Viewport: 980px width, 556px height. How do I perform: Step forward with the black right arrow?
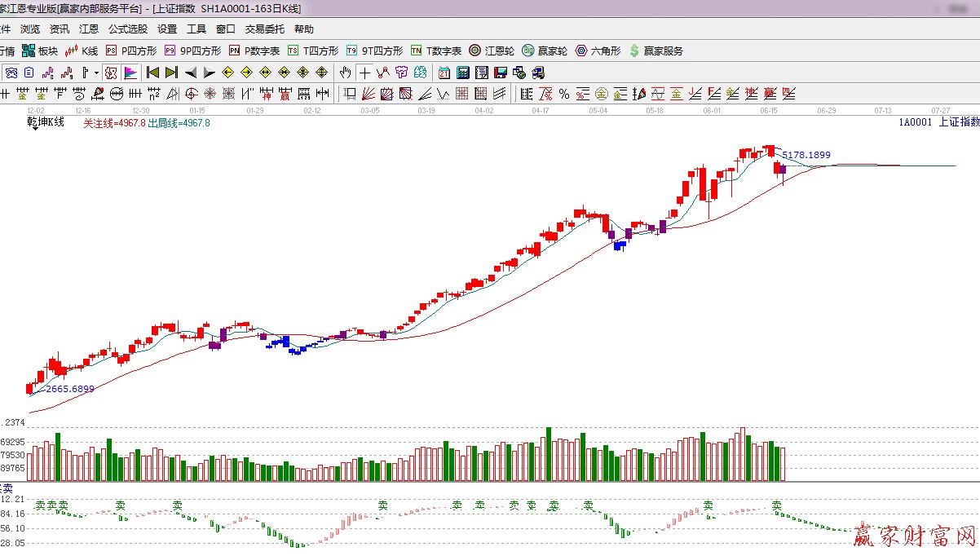[210, 73]
